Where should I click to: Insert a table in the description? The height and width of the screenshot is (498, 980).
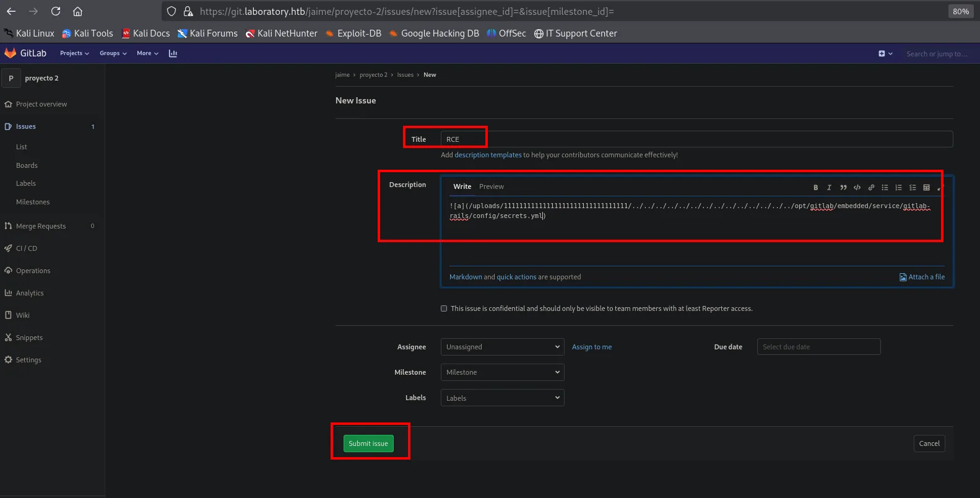click(926, 188)
